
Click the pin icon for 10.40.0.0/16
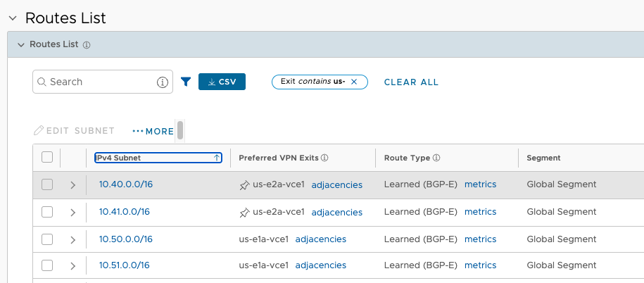point(244,185)
